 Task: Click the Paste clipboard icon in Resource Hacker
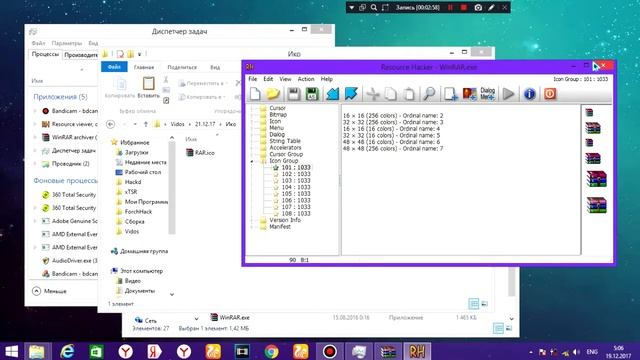pos(409,94)
